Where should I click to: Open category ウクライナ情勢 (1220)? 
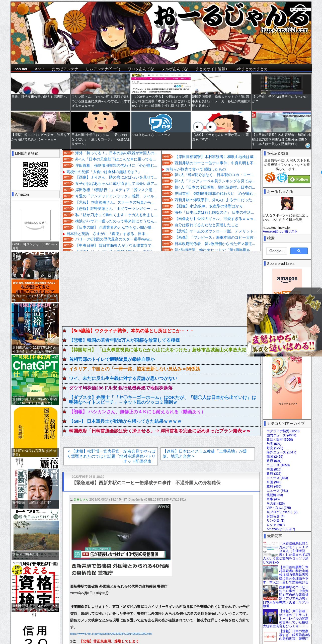pos(283,431)
